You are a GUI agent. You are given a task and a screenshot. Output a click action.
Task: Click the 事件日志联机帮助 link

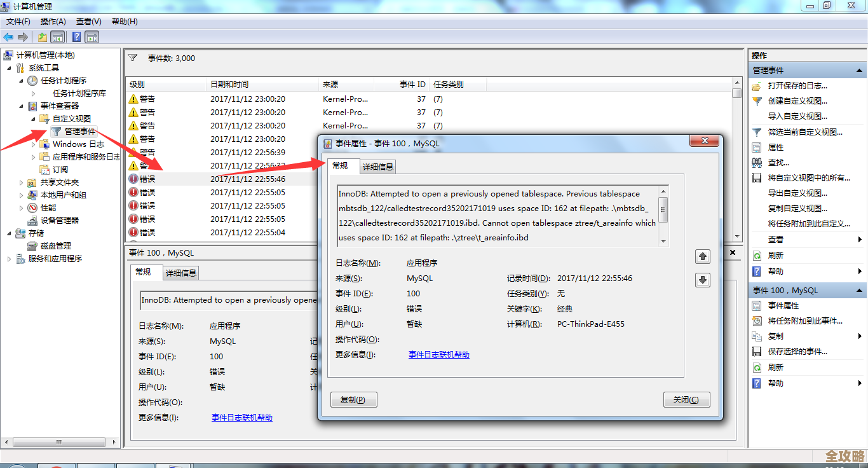point(438,354)
